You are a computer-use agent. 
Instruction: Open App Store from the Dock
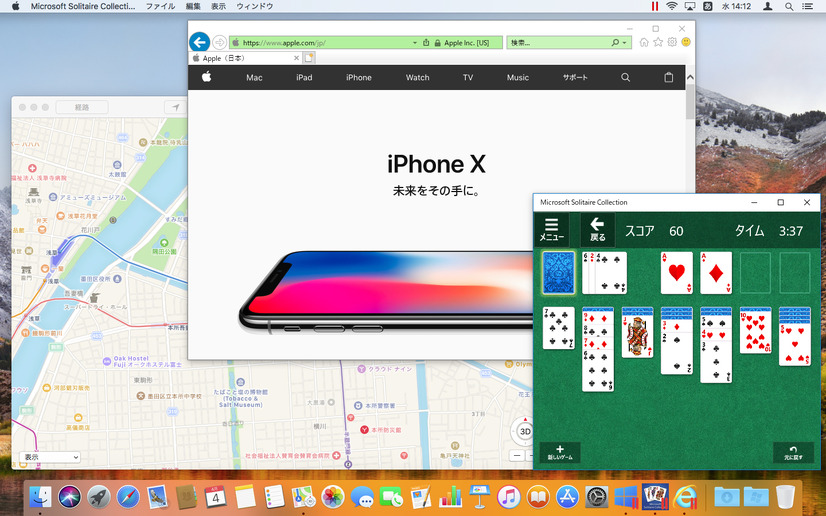pos(567,497)
